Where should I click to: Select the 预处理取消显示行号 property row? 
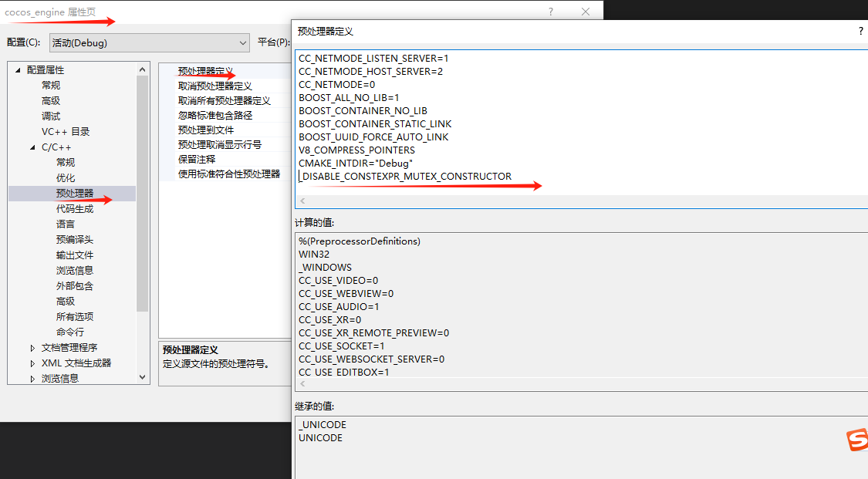225,144
